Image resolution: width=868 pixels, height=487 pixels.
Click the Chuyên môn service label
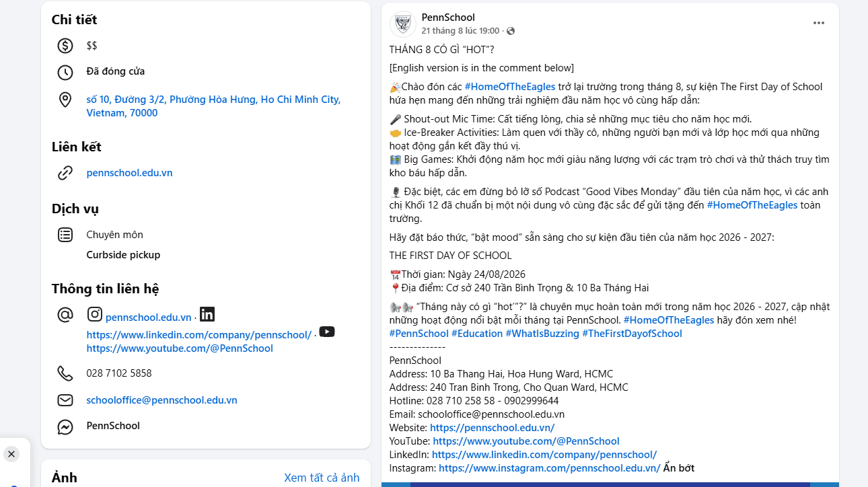pyautogui.click(x=115, y=235)
